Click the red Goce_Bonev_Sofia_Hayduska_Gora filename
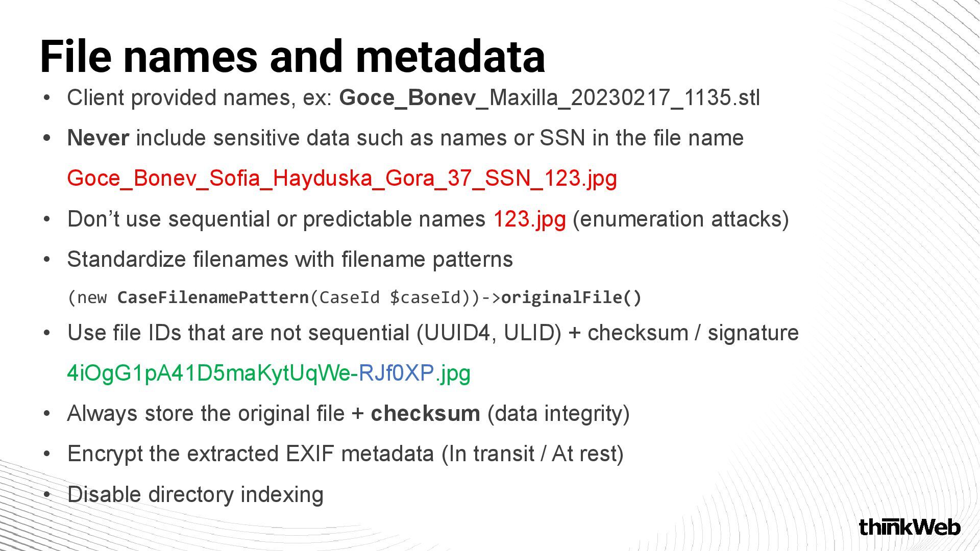 pyautogui.click(x=342, y=178)
